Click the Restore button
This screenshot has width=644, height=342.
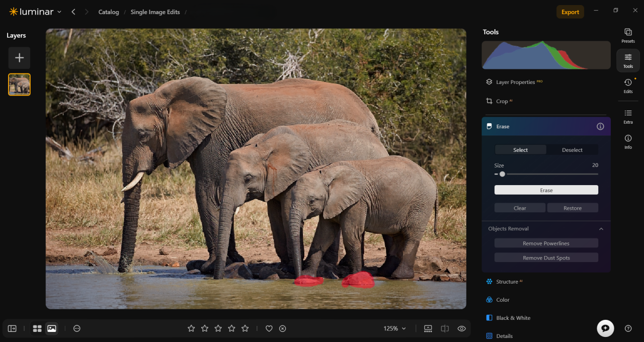click(573, 208)
